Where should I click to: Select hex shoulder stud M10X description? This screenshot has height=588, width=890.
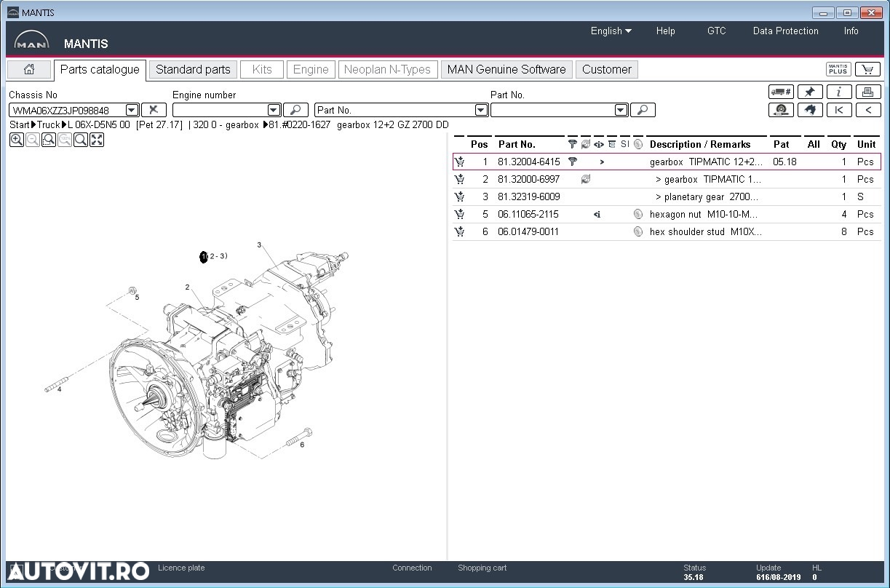[x=706, y=231]
